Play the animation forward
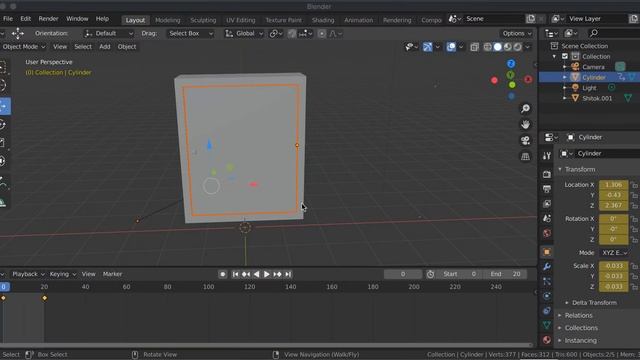The height and width of the screenshot is (360, 640). point(267,274)
